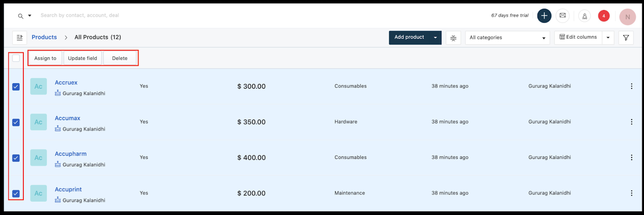Click the quick add plus icon
Image resolution: width=644 pixels, height=215 pixels.
click(544, 16)
